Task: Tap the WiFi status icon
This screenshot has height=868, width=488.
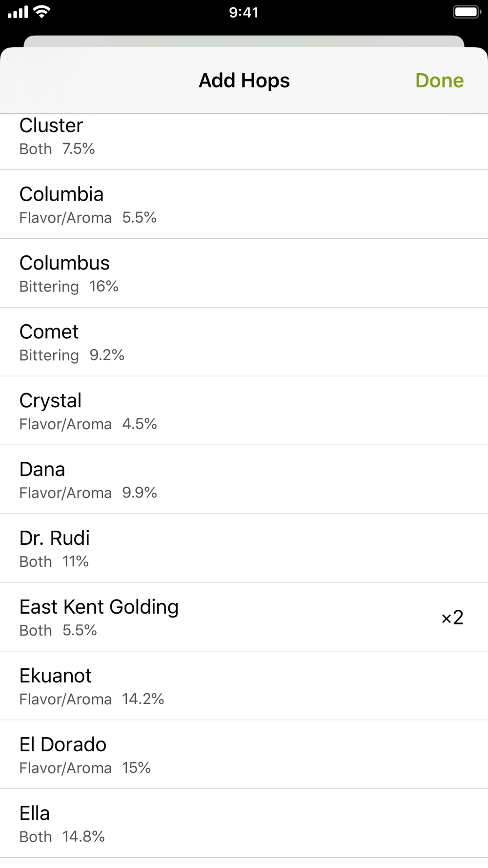Action: (42, 12)
